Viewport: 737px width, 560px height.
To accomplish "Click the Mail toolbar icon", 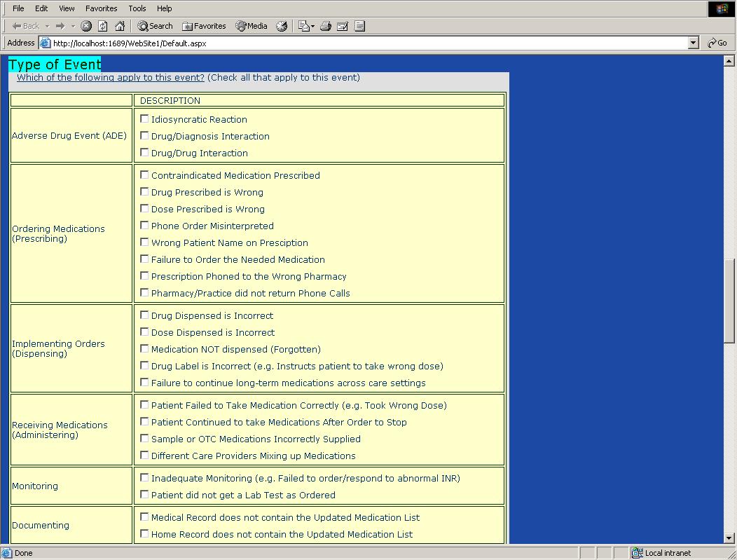I will [x=303, y=27].
